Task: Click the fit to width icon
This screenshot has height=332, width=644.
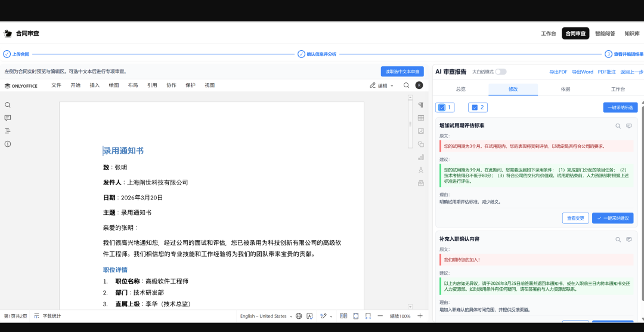Action: [368, 316]
